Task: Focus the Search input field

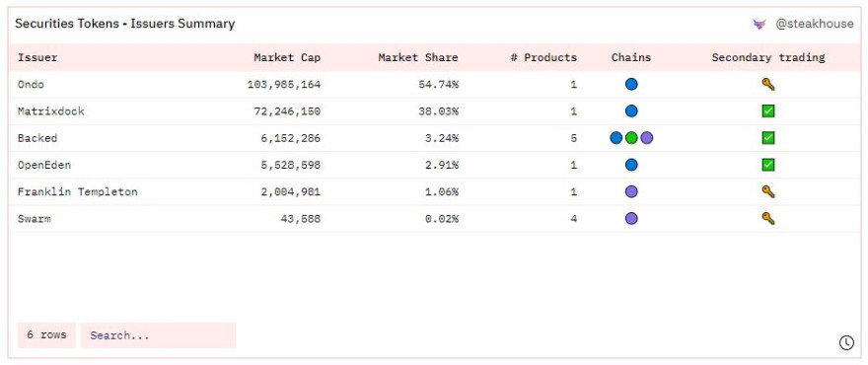Action: pyautogui.click(x=159, y=335)
